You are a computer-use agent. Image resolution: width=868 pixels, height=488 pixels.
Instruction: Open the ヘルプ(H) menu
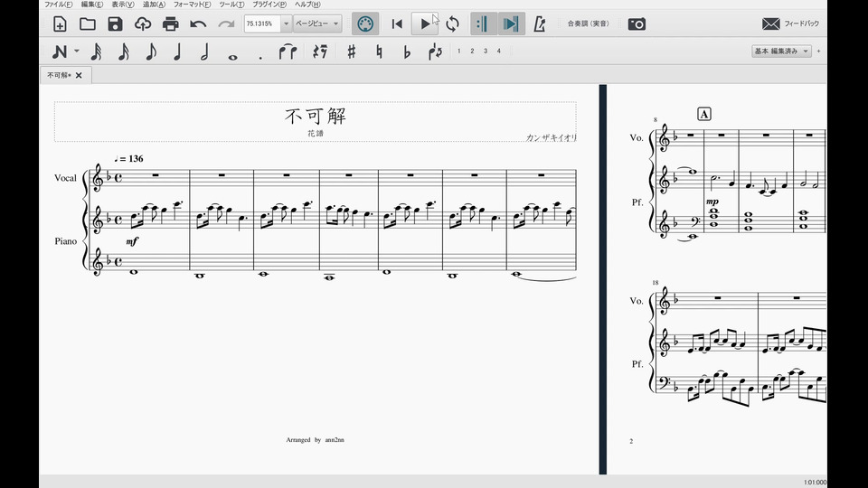[x=307, y=5]
